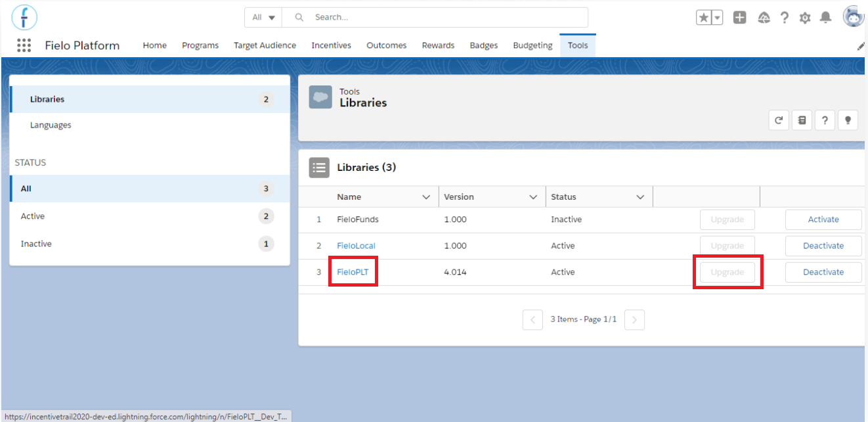Open the FieloPLT library link
This screenshot has width=868, height=422.
point(353,272)
